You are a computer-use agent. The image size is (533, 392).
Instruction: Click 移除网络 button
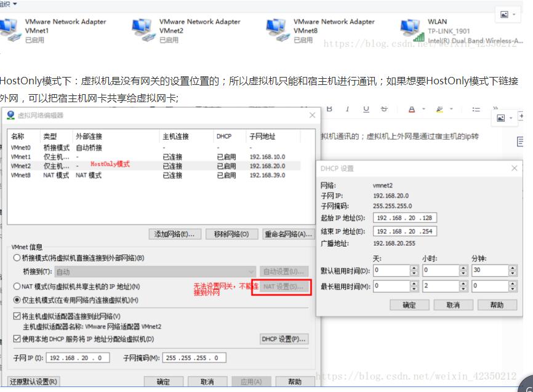[231, 234]
